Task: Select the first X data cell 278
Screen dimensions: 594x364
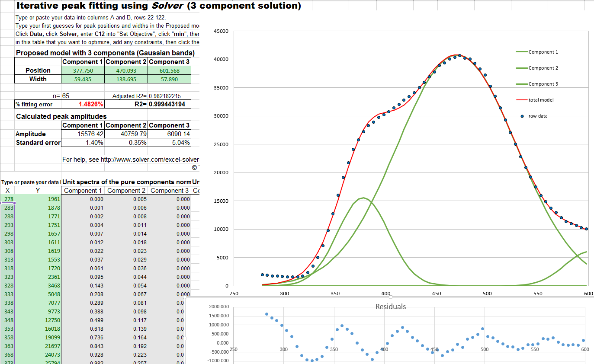Action: coord(9,199)
